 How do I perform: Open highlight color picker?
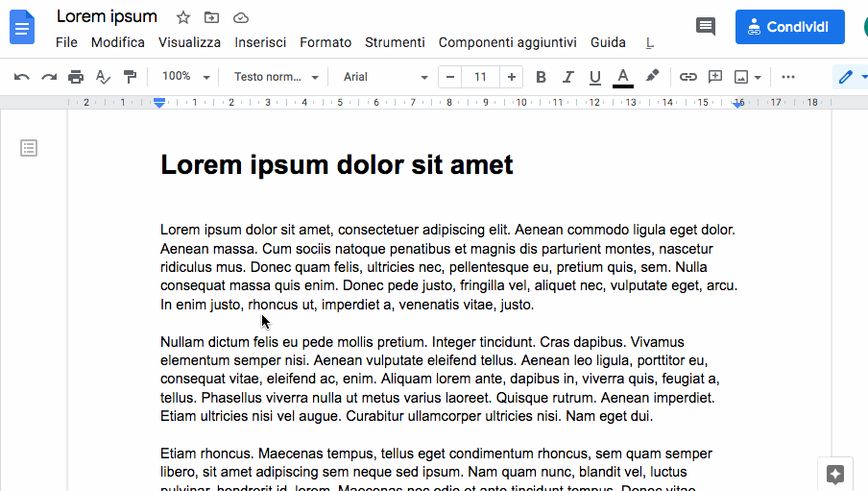(652, 76)
